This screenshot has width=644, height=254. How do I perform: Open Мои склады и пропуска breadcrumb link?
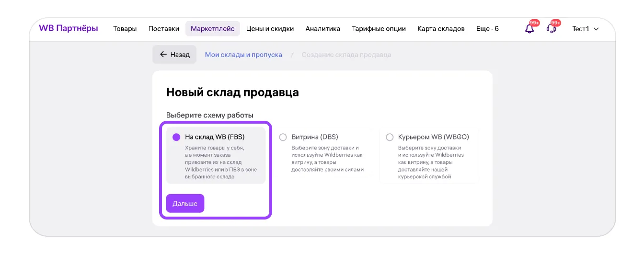pyautogui.click(x=243, y=55)
